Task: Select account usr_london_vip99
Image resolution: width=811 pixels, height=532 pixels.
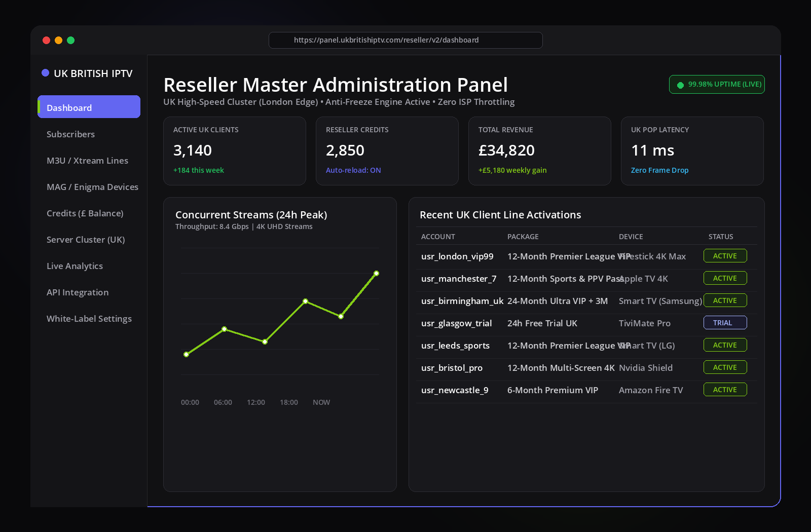Action: pos(457,256)
